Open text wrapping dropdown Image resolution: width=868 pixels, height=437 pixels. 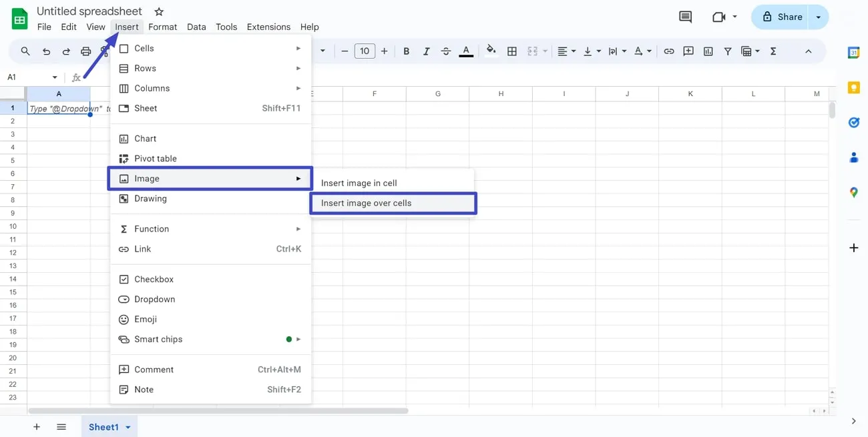618,51
